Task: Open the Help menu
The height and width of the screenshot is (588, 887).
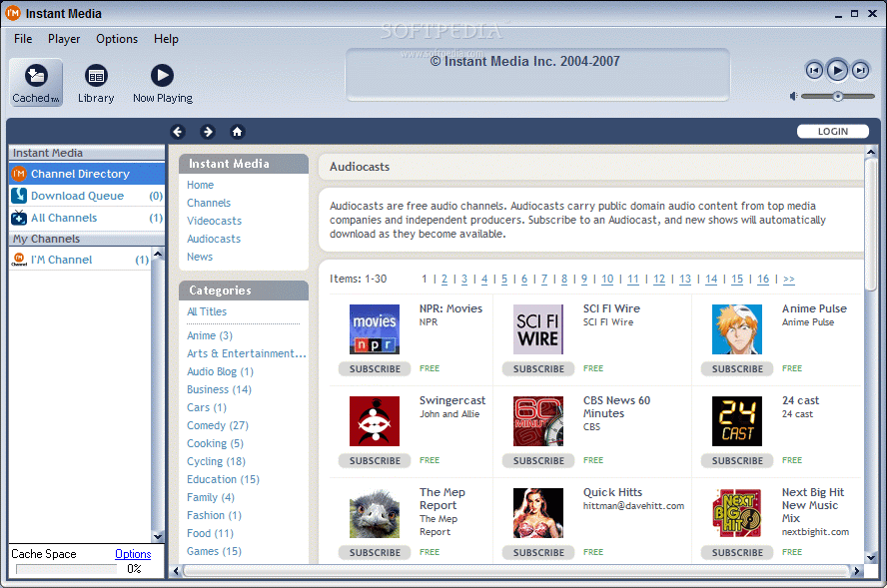Action: [x=166, y=39]
